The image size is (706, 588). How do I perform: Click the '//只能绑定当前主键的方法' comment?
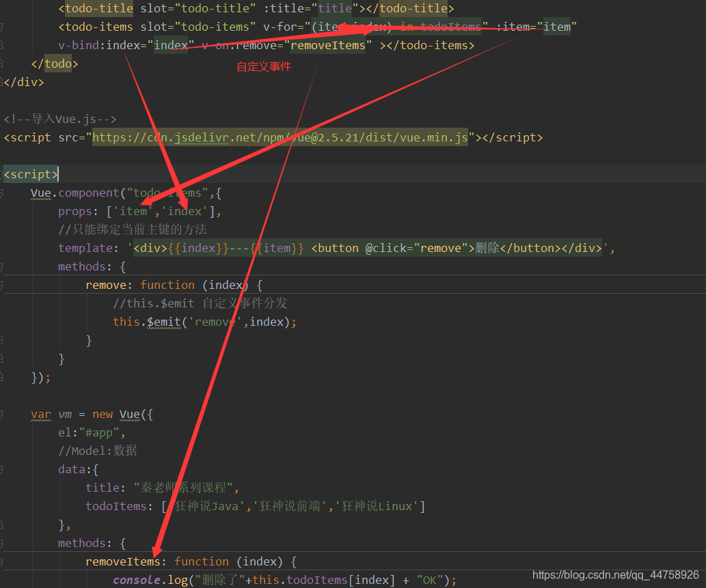[x=133, y=230]
